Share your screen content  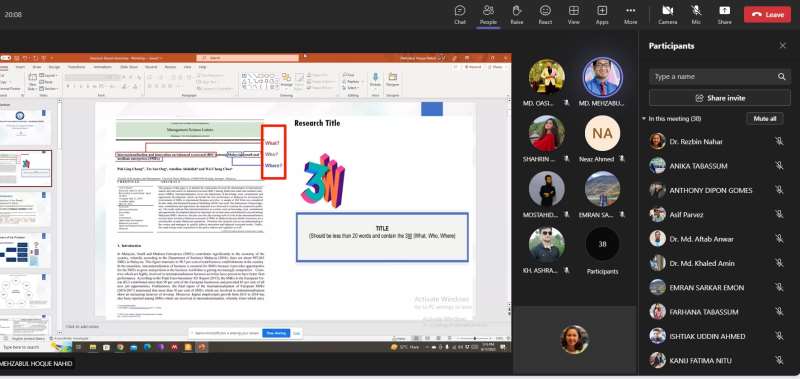pos(724,15)
